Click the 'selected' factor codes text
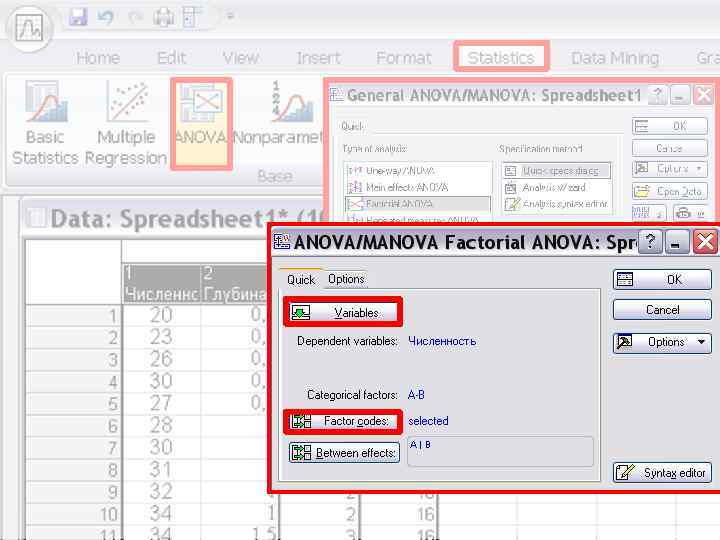720x540 pixels. 428,421
